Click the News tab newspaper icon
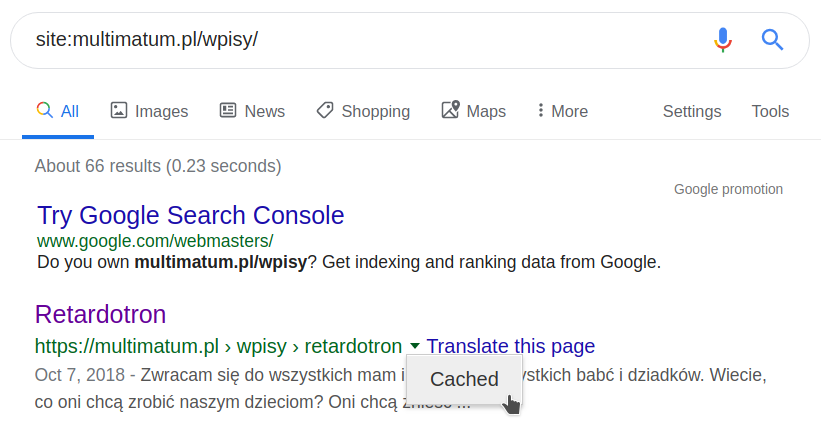This screenshot has height=428, width=821. [228, 111]
